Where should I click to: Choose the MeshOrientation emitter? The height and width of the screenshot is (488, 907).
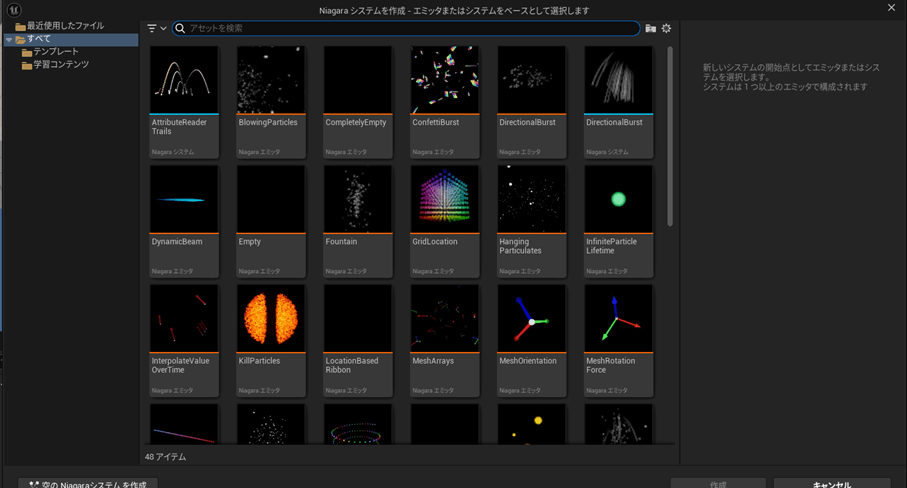point(532,340)
